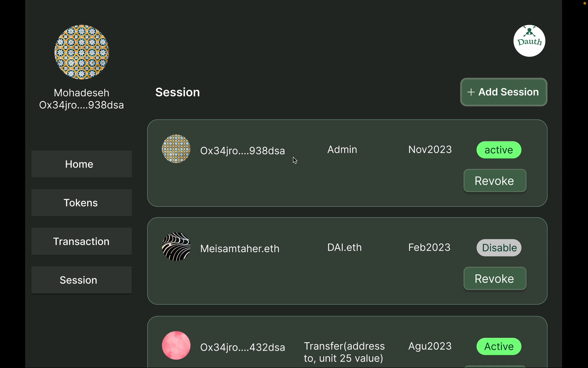This screenshot has width=588, height=368.
Task: Click the Dauth logo icon
Action: [529, 41]
